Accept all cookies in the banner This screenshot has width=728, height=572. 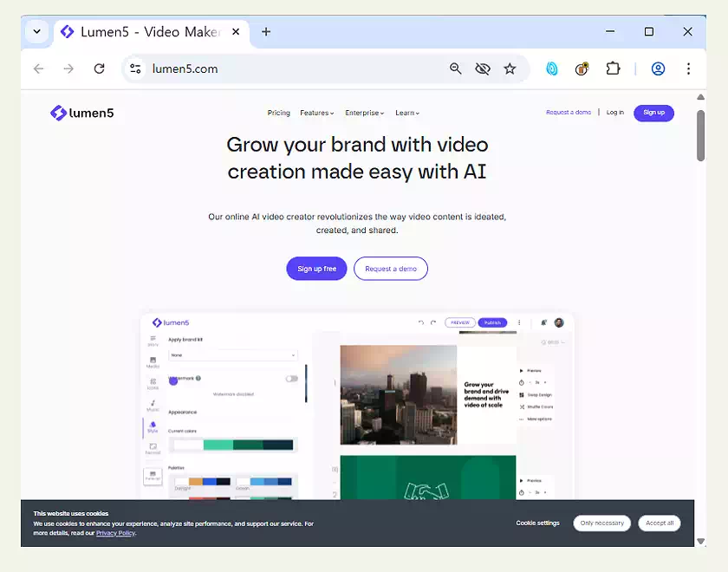(660, 523)
